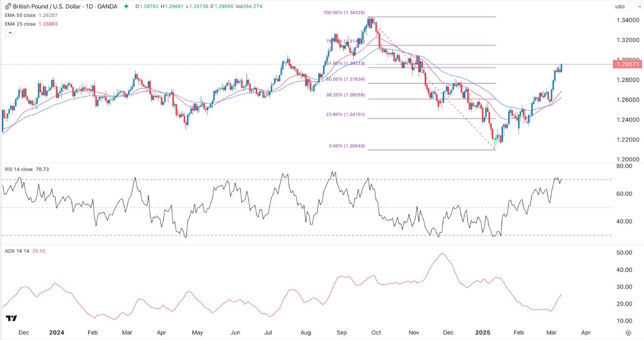
Task: Collapse the indicator legend with chevron button
Action: [x=10, y=33]
